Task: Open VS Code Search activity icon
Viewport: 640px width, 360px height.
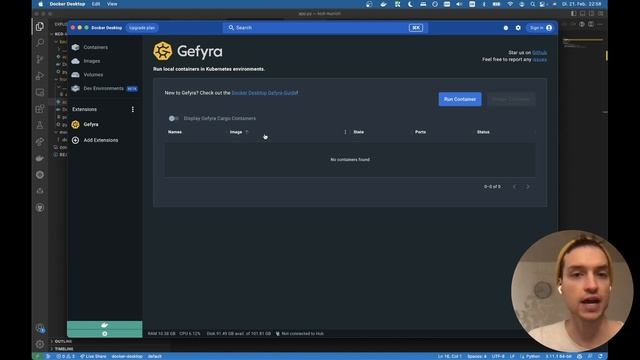Action: coord(40,43)
